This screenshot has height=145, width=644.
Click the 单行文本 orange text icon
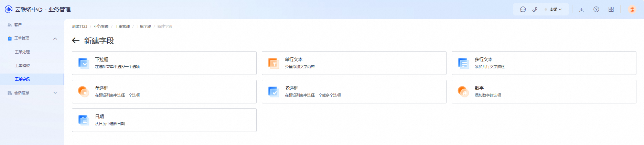273,63
